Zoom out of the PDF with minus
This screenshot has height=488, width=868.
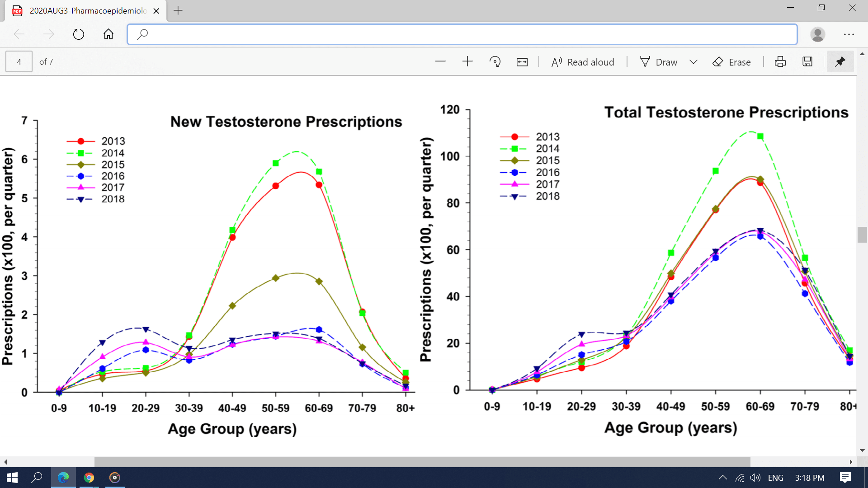pyautogui.click(x=440, y=62)
